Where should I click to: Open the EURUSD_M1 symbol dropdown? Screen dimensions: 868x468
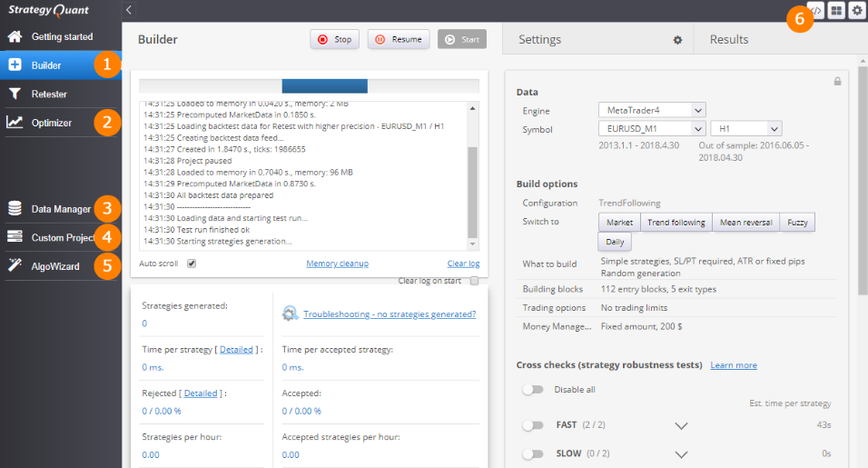tap(651, 129)
